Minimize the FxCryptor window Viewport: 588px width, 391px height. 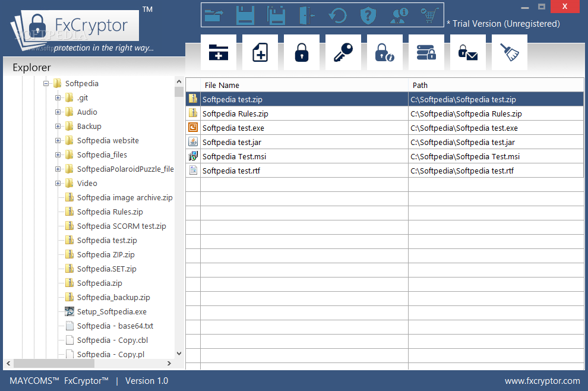pyautogui.click(x=525, y=7)
